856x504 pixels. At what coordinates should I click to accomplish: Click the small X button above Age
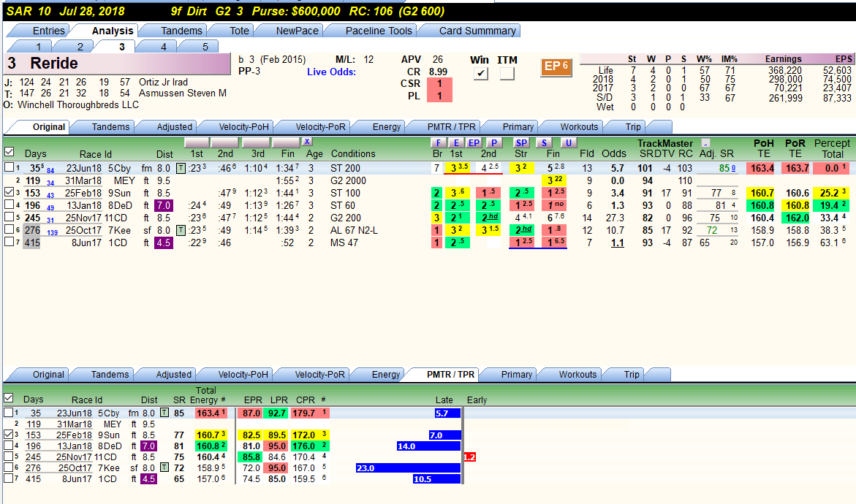[307, 141]
